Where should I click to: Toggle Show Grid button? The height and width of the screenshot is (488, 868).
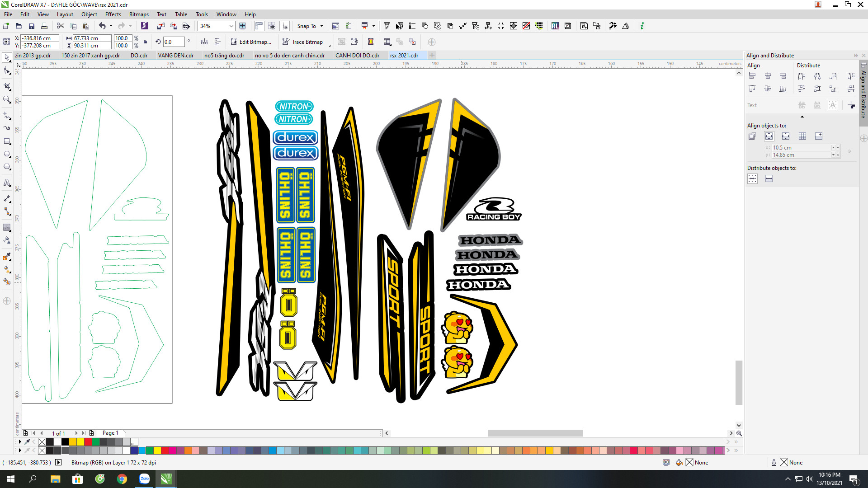pyautogui.click(x=272, y=26)
